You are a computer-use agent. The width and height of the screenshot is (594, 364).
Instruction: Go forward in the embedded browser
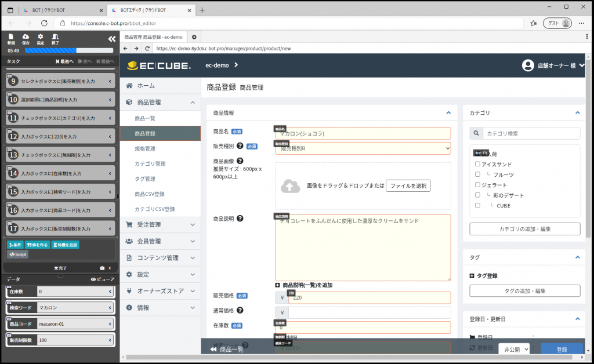[x=136, y=49]
